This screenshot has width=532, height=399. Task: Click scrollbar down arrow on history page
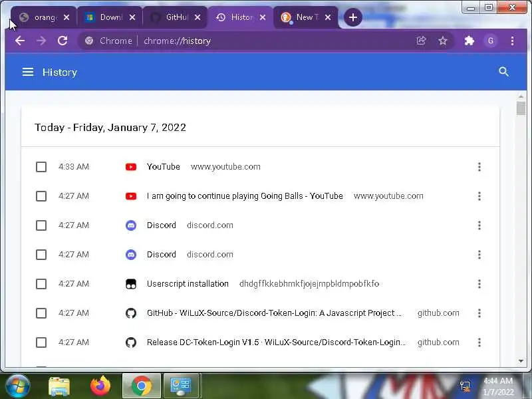(x=521, y=361)
